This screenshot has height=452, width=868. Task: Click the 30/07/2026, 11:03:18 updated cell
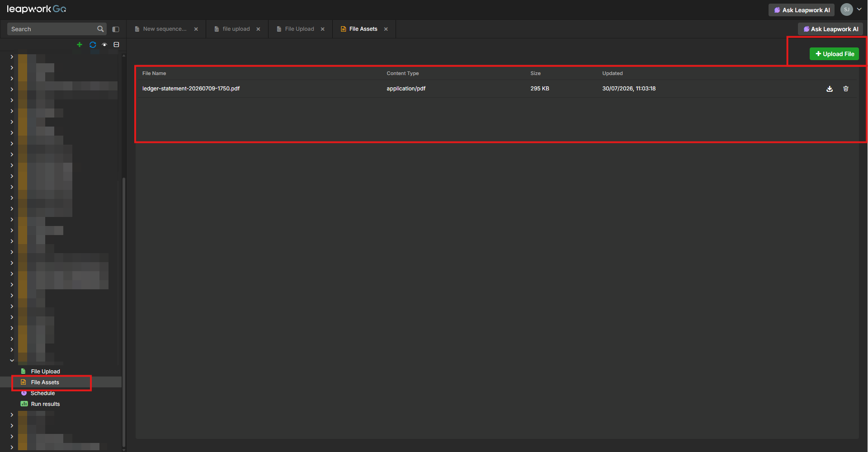tap(629, 89)
